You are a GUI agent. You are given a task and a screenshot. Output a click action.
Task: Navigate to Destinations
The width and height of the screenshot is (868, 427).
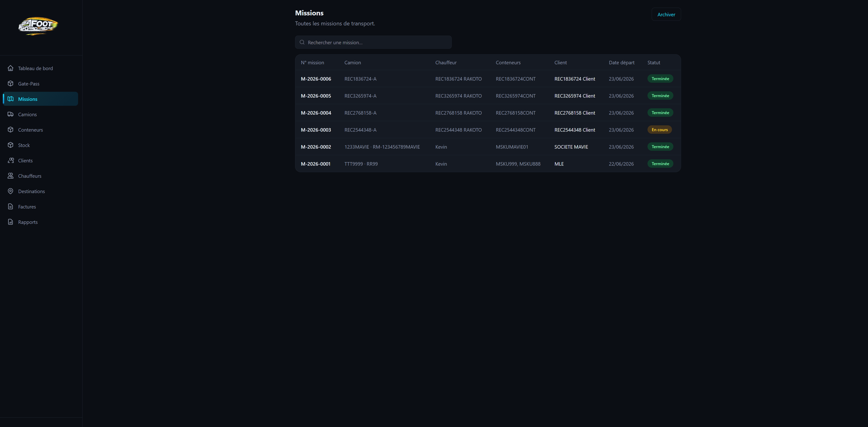40,191
